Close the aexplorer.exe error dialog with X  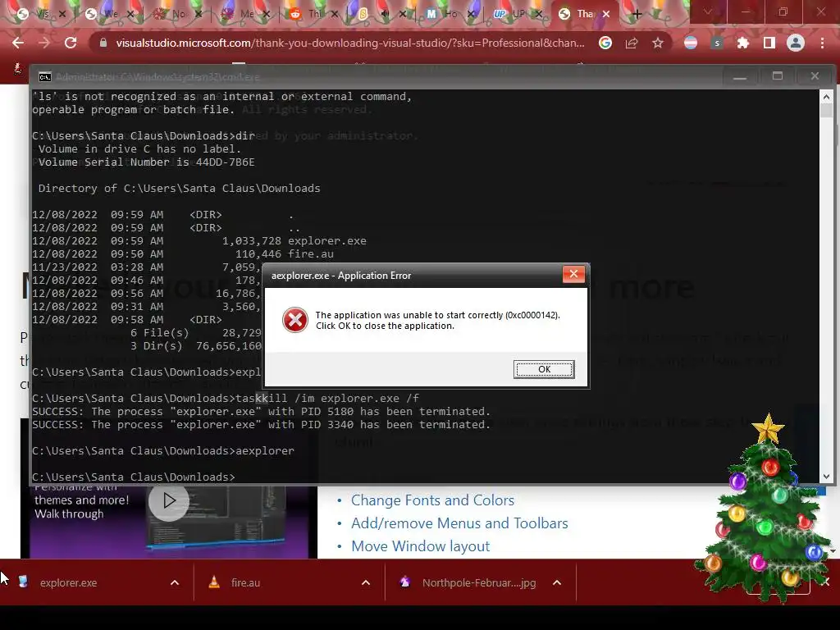(573, 274)
